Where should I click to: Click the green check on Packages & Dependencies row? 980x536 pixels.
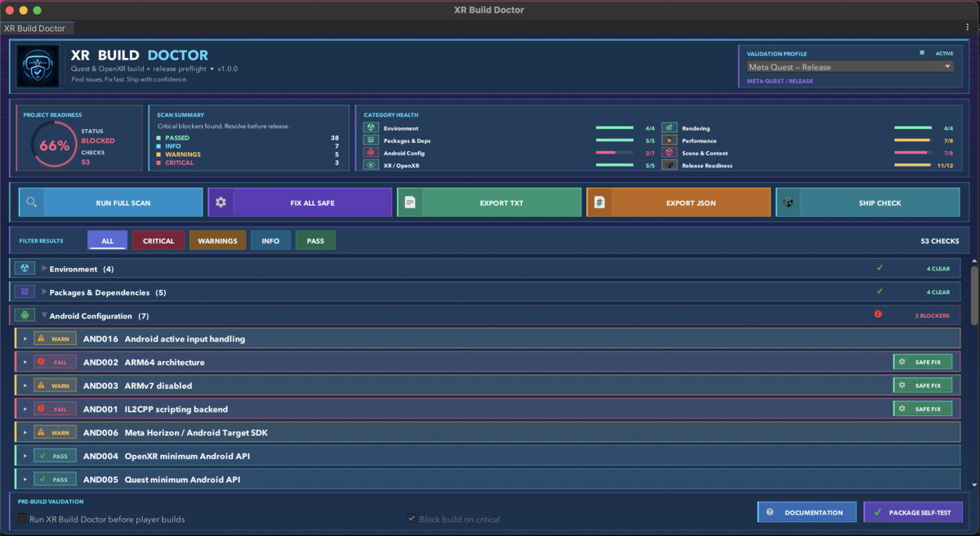point(880,291)
